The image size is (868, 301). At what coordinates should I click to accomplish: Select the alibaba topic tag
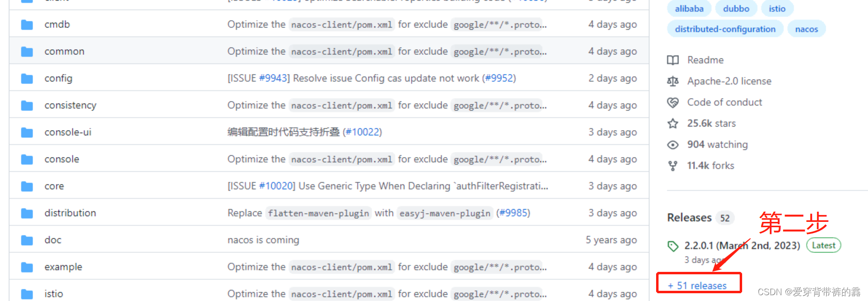coord(689,9)
